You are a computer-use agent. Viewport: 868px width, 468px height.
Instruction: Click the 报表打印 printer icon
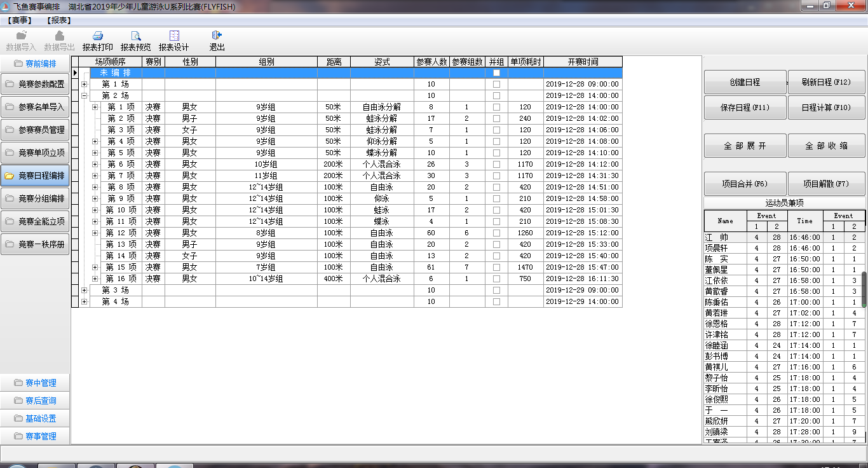[x=98, y=36]
